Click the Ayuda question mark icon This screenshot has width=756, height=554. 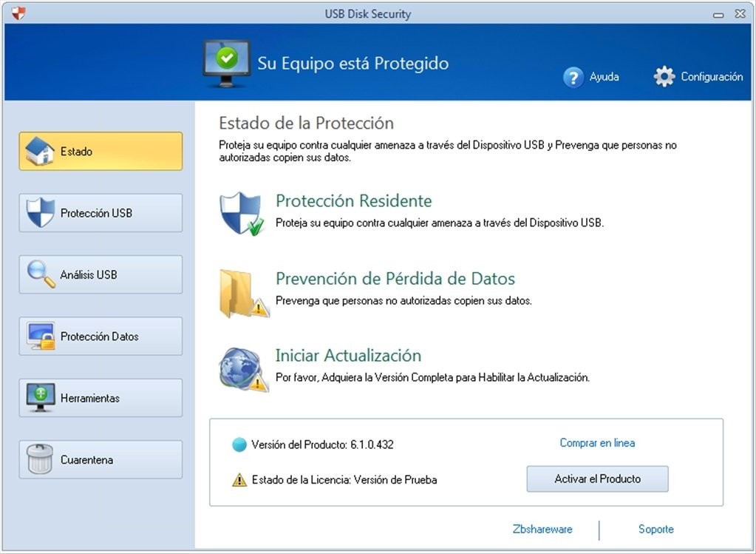coord(573,77)
